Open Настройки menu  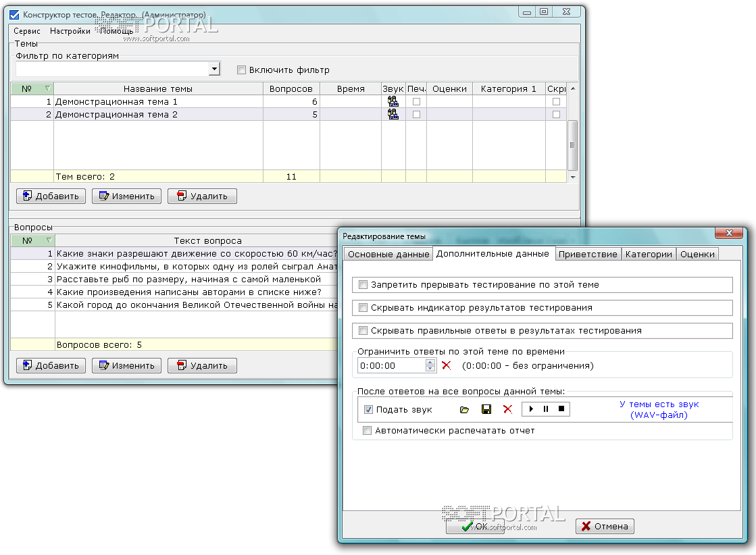pyautogui.click(x=70, y=31)
